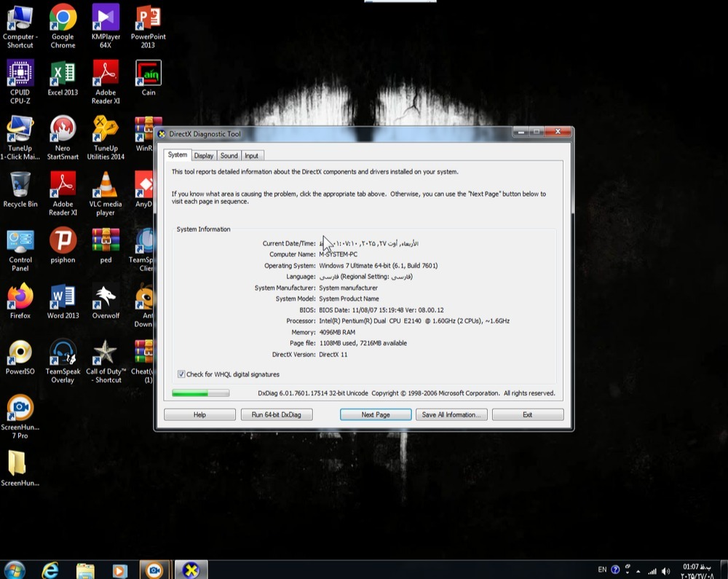Launch VLC media player desktop icon

click(x=106, y=194)
